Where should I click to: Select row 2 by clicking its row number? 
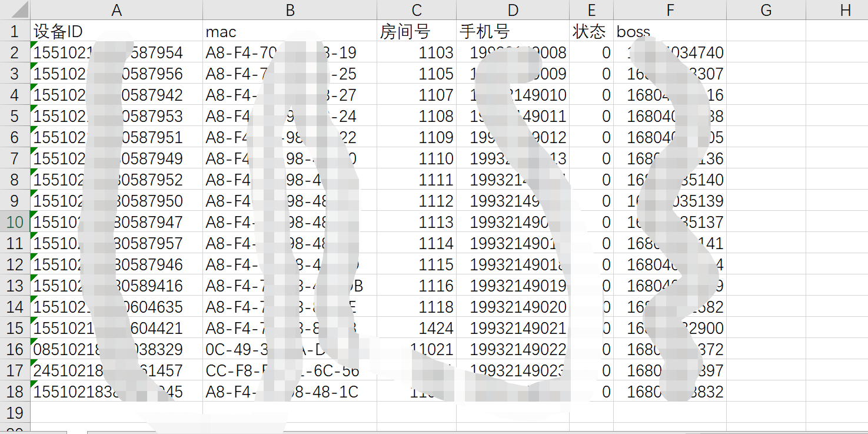[15, 52]
